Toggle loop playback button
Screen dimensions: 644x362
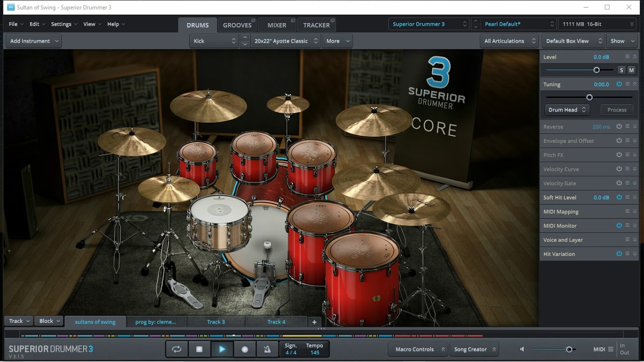point(177,349)
